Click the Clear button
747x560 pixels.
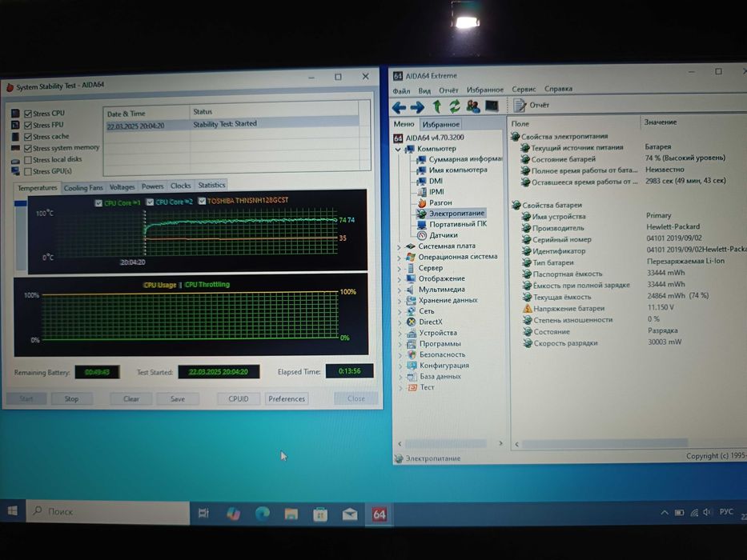pos(131,398)
